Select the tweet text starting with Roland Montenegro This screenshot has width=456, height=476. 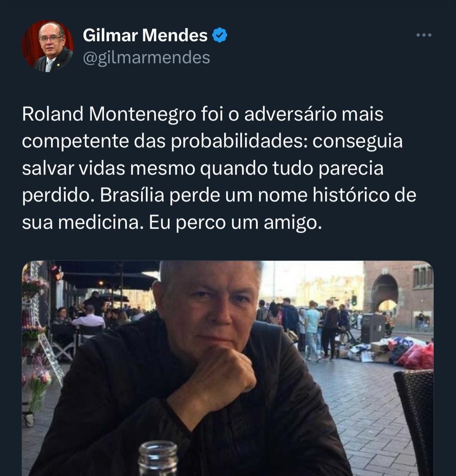coord(219,168)
